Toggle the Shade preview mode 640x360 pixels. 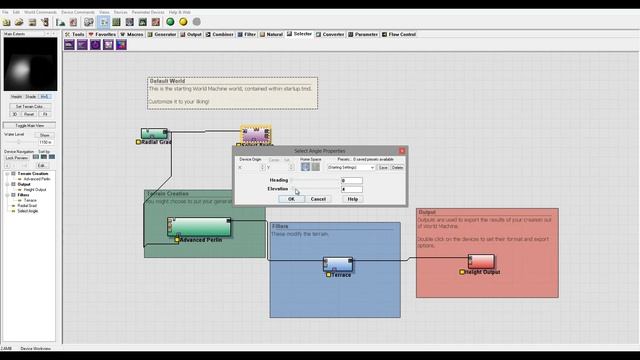tap(31, 97)
